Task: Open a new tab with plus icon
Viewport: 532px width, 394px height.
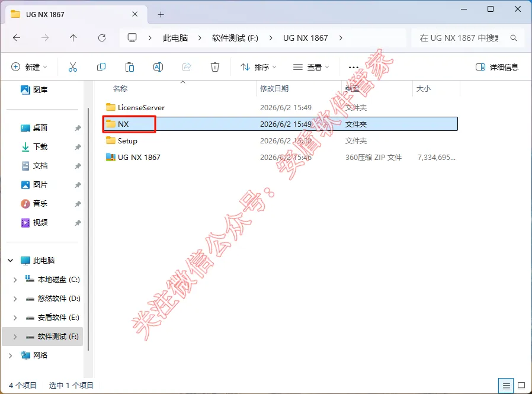Action: 161,15
